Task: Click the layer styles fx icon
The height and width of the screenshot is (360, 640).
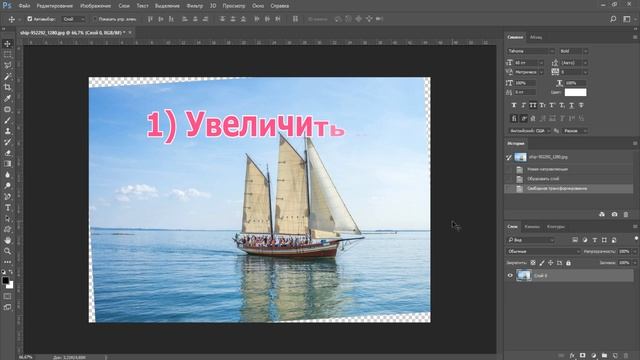Action: point(572,356)
